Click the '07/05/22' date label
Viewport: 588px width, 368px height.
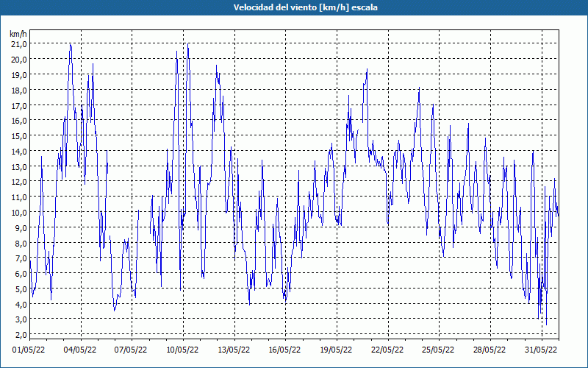[131, 350]
